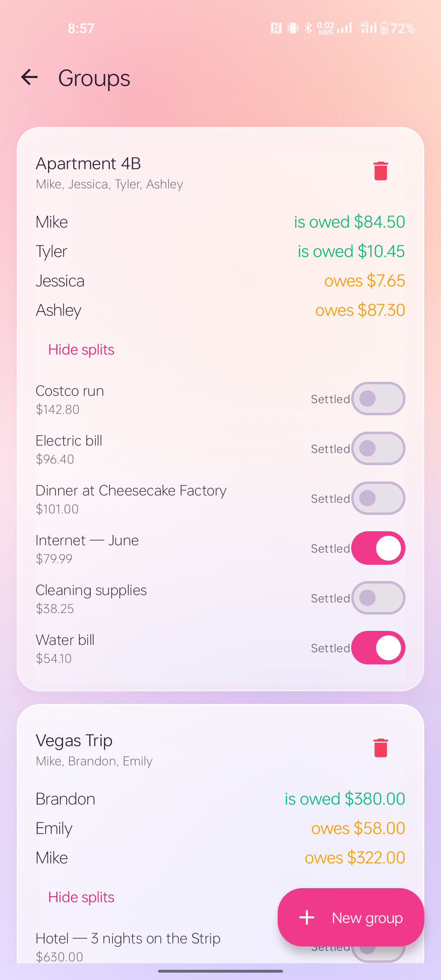Toggle Settled for Dinner at Cheesecake Factory

[378, 498]
